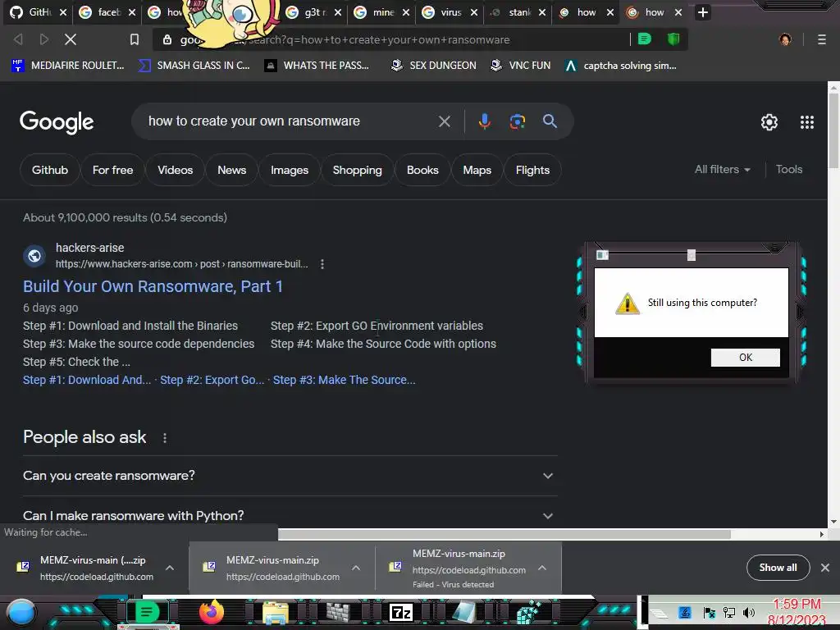Screen dimensions: 840x630
Task: Click OK in 'Still using this computer?' dialog
Action: [745, 358]
